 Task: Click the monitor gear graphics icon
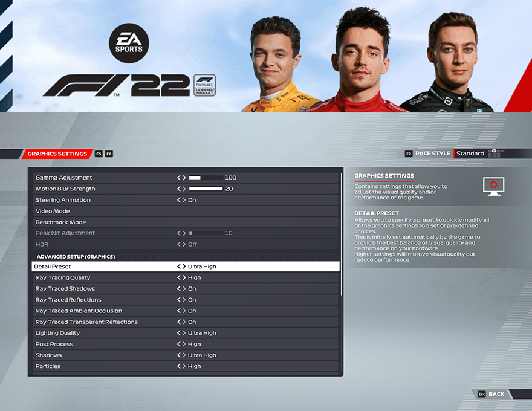(494, 186)
